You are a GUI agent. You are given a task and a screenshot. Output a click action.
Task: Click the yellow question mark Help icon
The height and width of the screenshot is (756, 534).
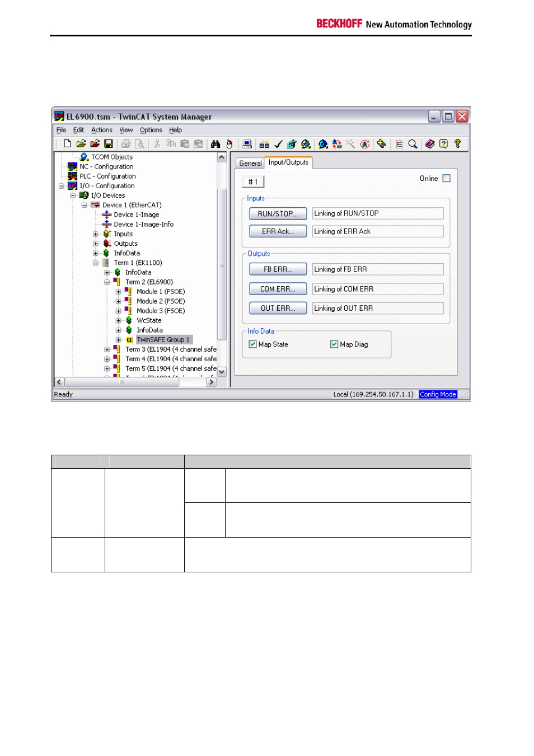coord(457,144)
